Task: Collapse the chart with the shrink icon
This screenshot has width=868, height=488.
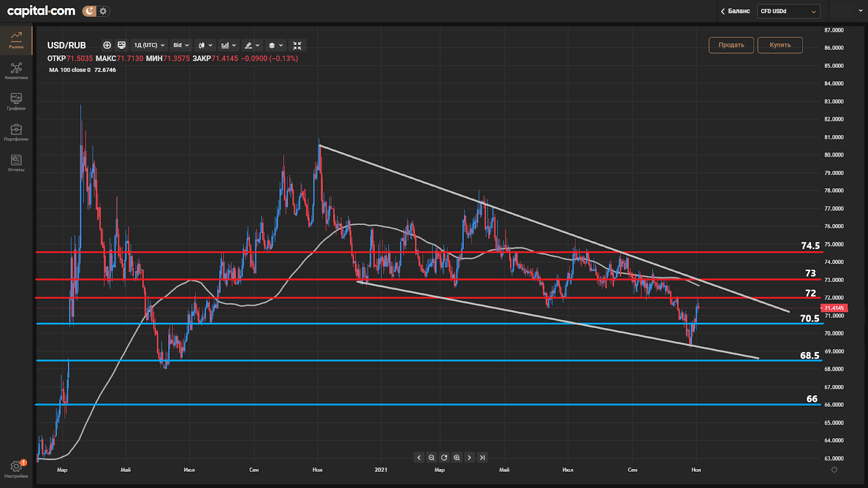Action: [296, 45]
